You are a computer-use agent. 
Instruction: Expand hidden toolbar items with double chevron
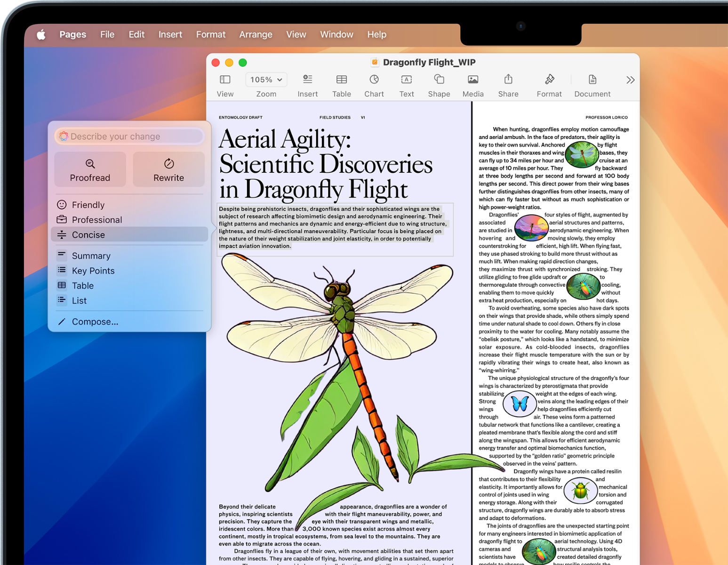coord(630,80)
